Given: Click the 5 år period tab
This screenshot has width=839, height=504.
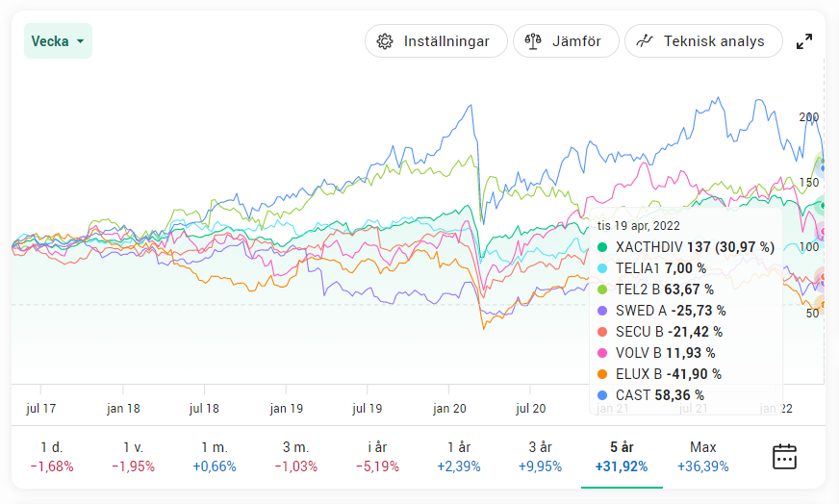Looking at the screenshot, I should [x=622, y=457].
